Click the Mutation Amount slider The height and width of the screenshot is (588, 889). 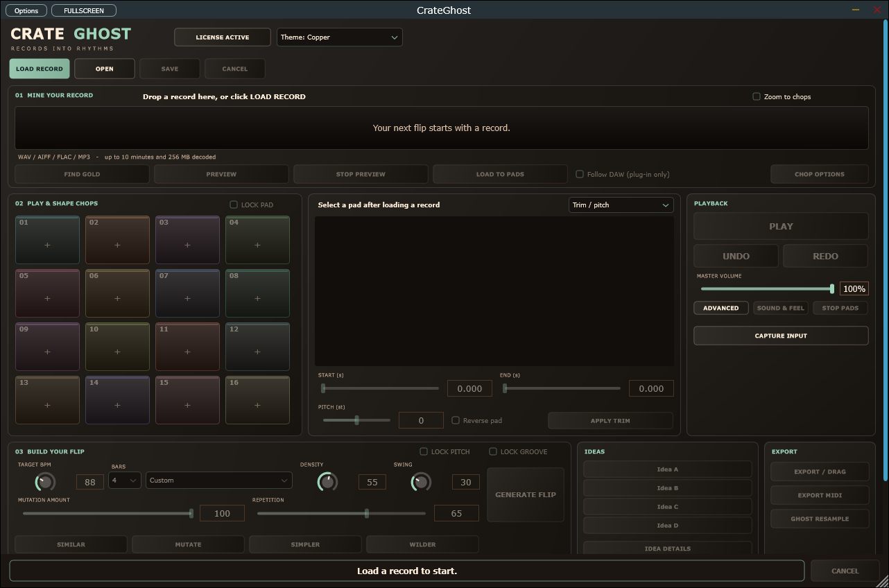tap(107, 513)
